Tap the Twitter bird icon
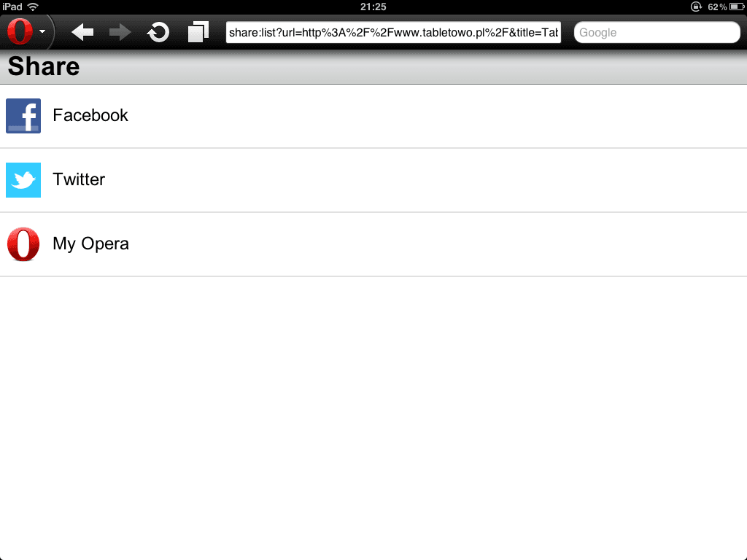Screen dimensions: 747x560 [23, 180]
